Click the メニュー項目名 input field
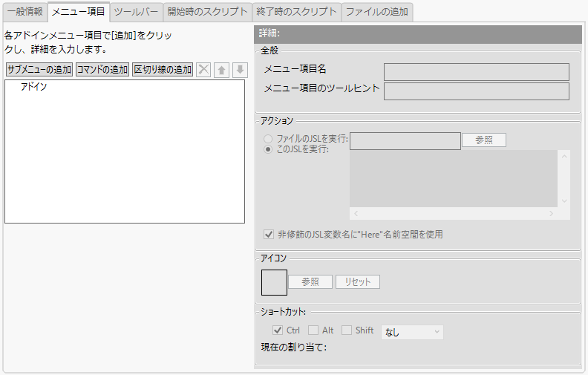 pos(476,72)
